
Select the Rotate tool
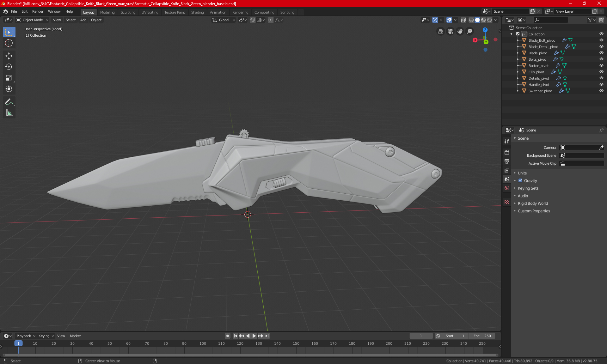[9, 67]
